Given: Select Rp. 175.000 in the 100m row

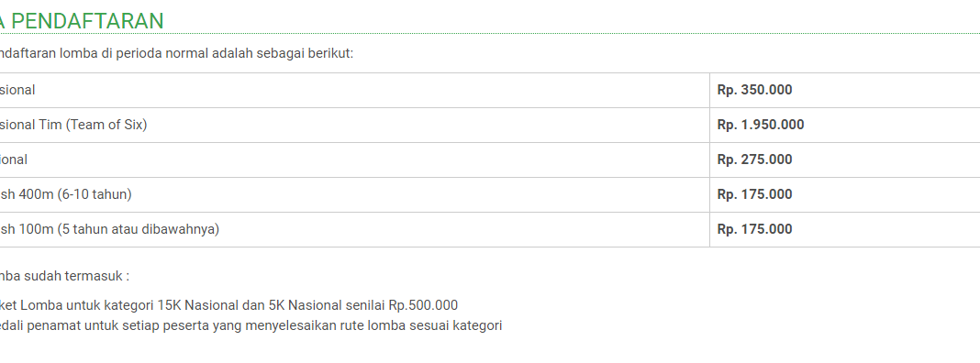Looking at the screenshot, I should click(844, 230).
